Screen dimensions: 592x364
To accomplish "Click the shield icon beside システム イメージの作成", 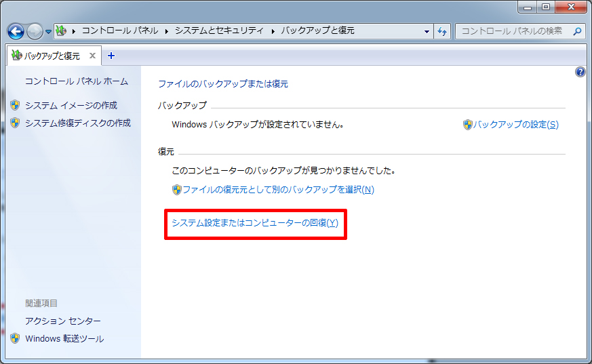I will (16, 105).
